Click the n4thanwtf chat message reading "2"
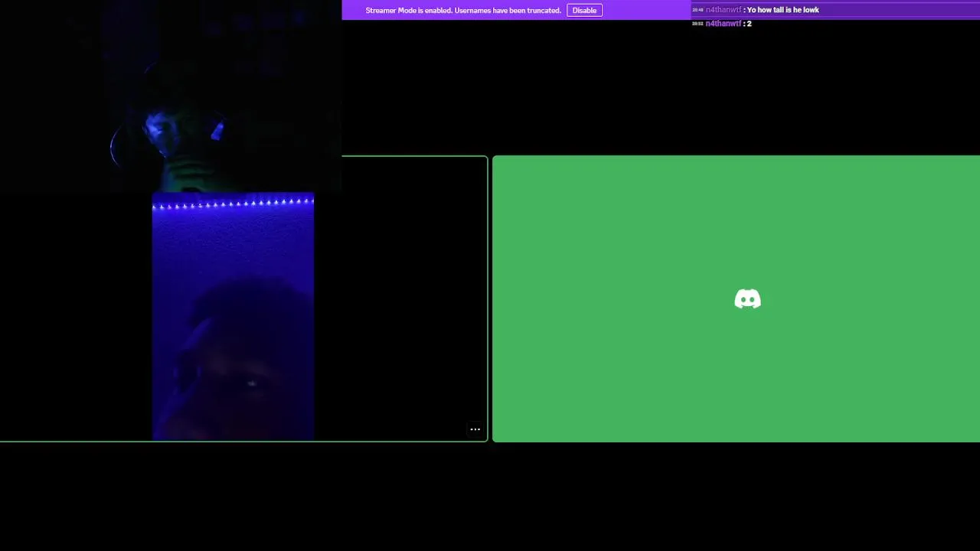 click(721, 24)
